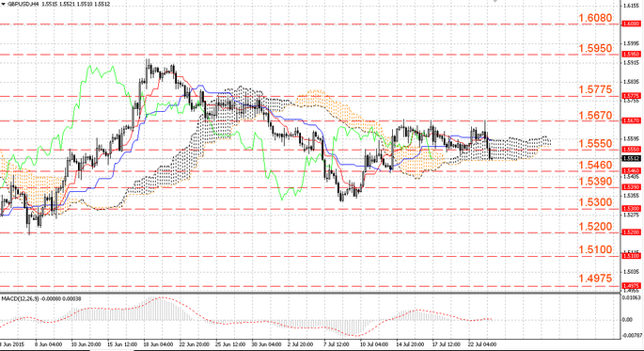Select the 1.5390 level label

(x=595, y=182)
